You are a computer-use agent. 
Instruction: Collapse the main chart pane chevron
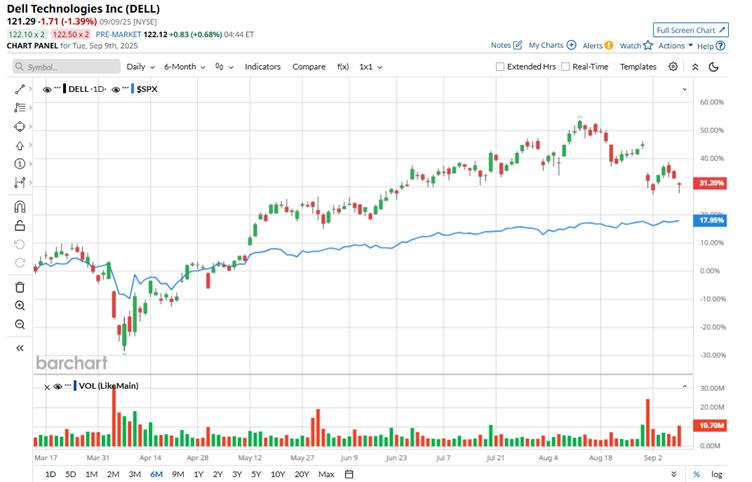[x=684, y=89]
